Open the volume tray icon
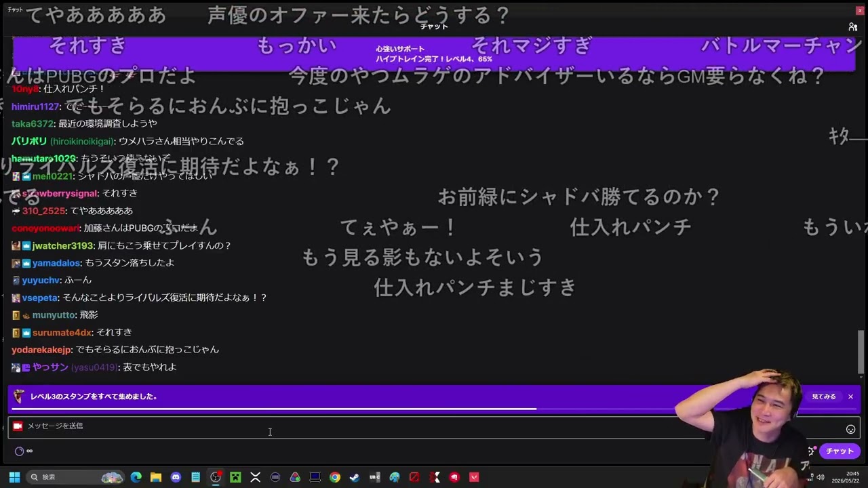 coord(820,477)
